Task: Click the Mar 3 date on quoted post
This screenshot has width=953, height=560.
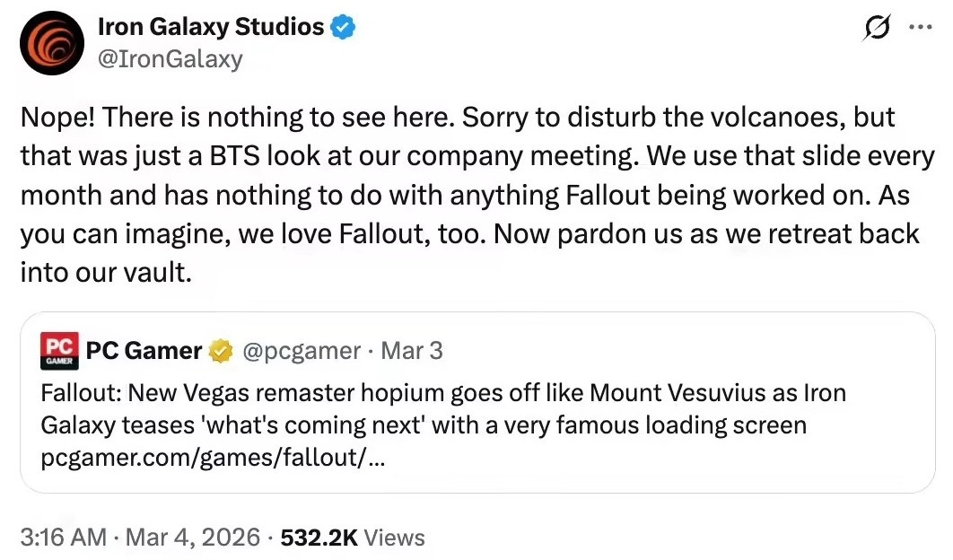Action: click(412, 351)
